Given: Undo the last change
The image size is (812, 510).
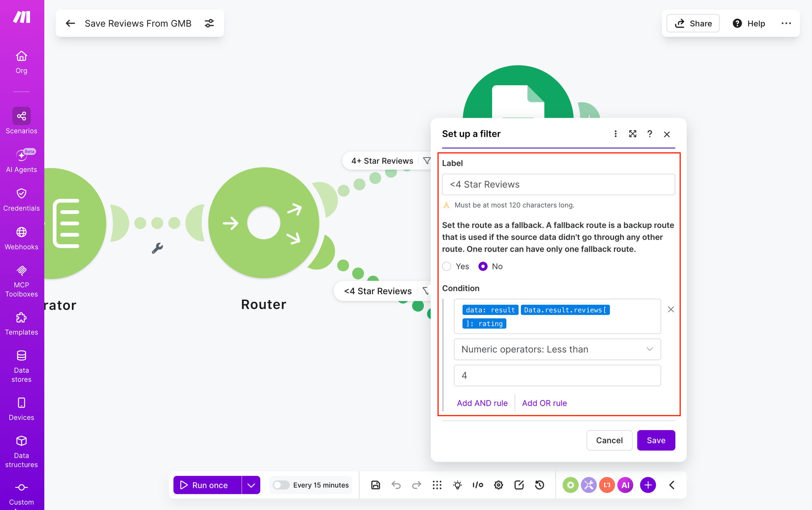Looking at the screenshot, I should (x=396, y=485).
